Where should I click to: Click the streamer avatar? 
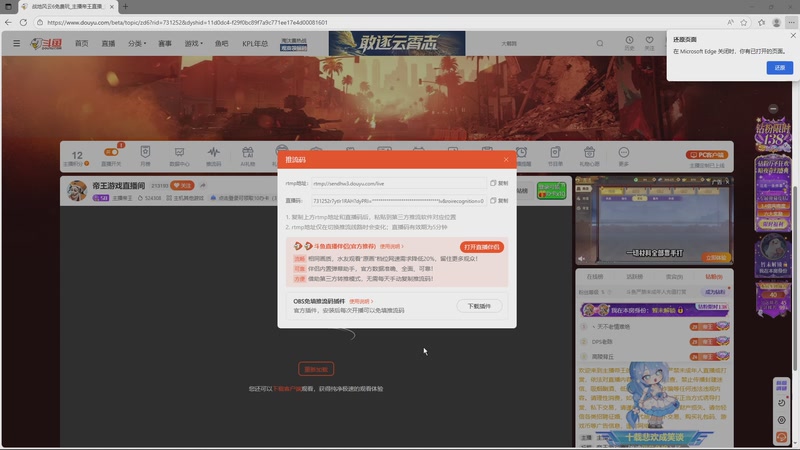pyautogui.click(x=77, y=191)
